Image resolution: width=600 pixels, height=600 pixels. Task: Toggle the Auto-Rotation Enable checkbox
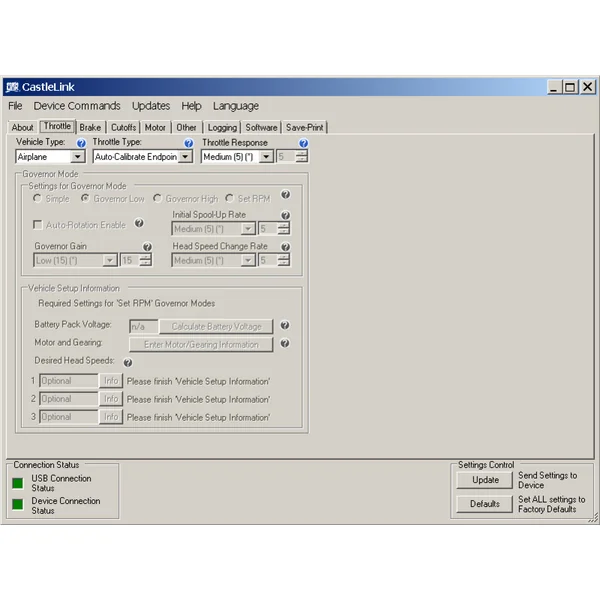point(38,225)
